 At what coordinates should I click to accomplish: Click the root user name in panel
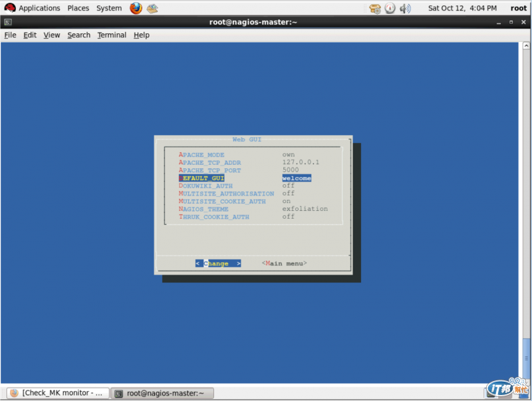point(519,8)
